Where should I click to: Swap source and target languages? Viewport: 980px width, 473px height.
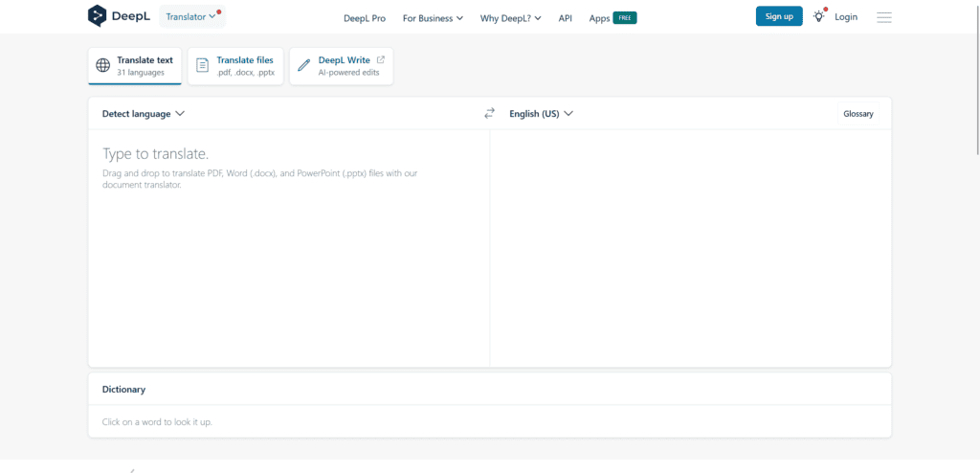pos(489,113)
